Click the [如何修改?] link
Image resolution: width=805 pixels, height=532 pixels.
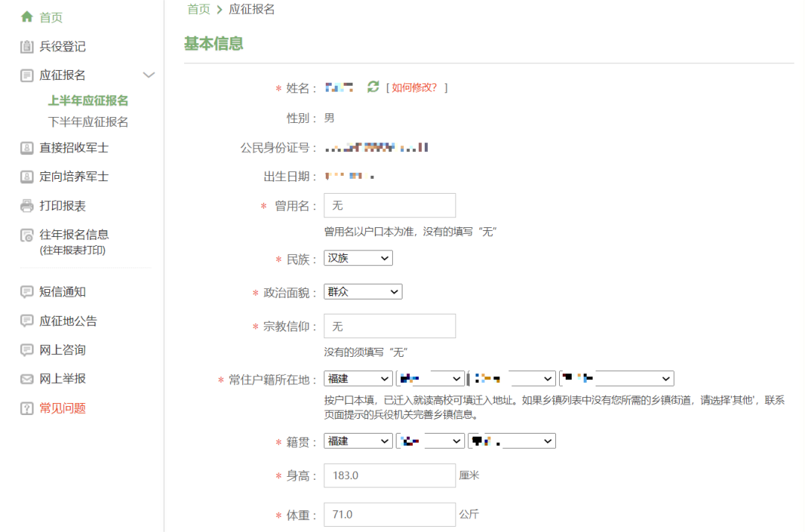click(416, 87)
